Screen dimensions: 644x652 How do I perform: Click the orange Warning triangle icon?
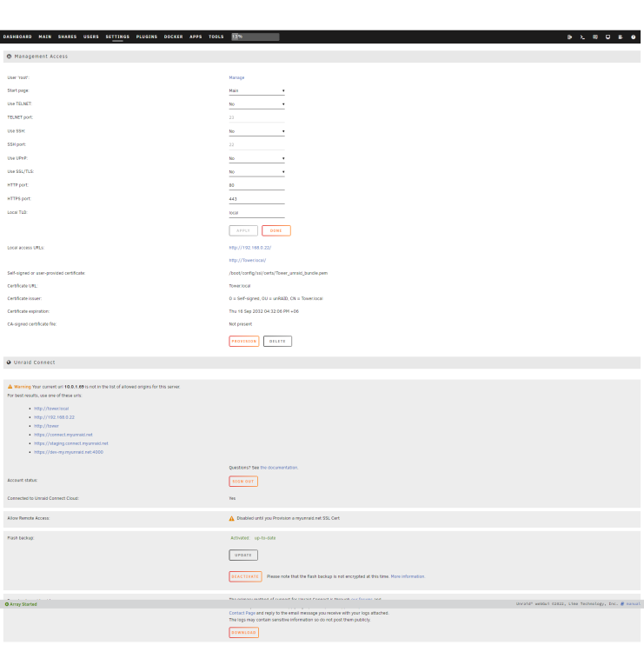(x=10, y=387)
